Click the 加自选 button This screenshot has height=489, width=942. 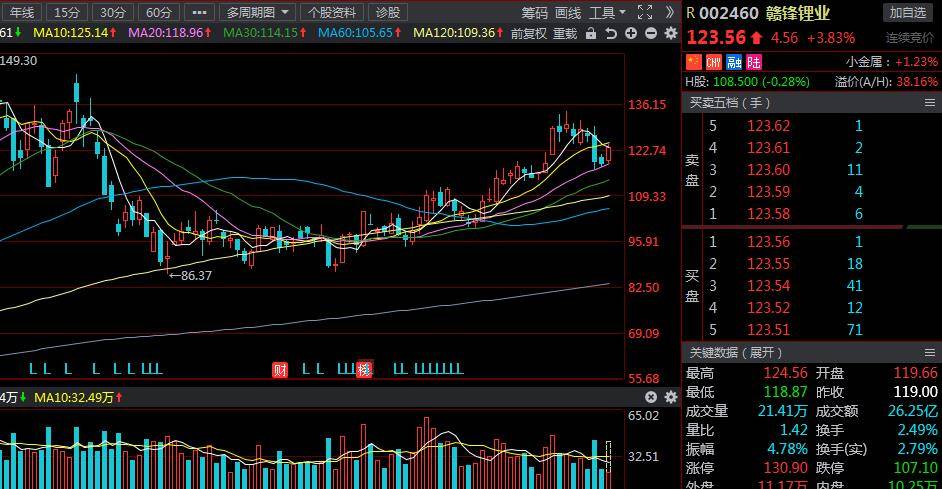907,12
